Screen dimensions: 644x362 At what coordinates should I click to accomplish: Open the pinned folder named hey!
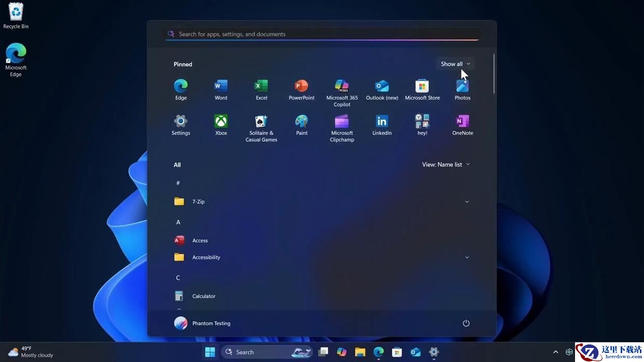(x=422, y=125)
